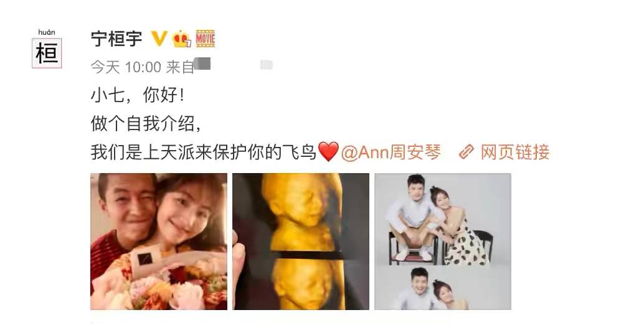The width and height of the screenshot is (644, 325).
Task: Click the sentence about 保护你的飞鸟
Action: [x=204, y=153]
